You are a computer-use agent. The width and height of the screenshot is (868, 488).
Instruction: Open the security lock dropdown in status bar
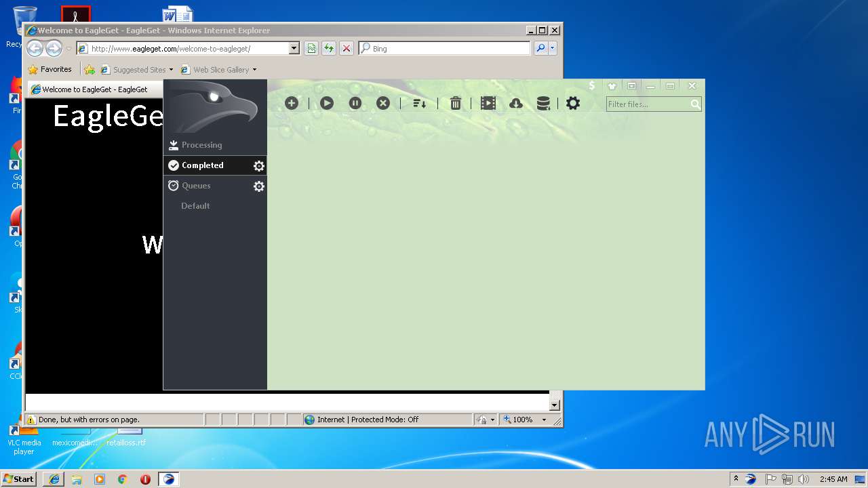[x=485, y=420]
